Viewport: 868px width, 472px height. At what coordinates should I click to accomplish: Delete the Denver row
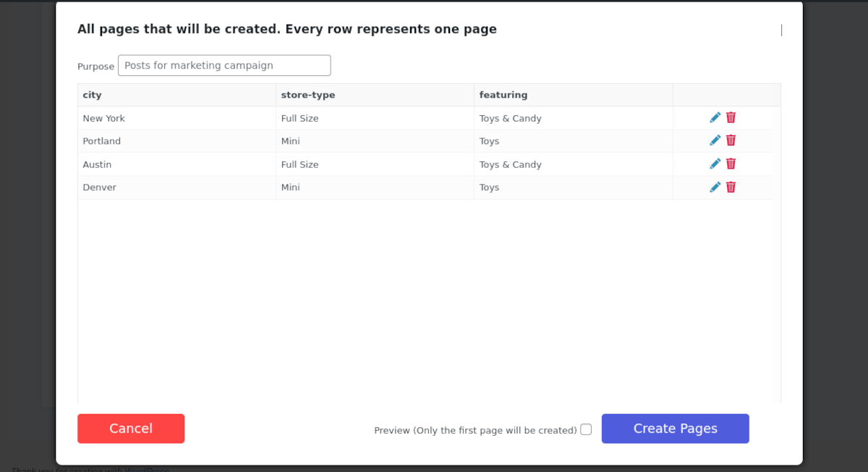(x=731, y=187)
